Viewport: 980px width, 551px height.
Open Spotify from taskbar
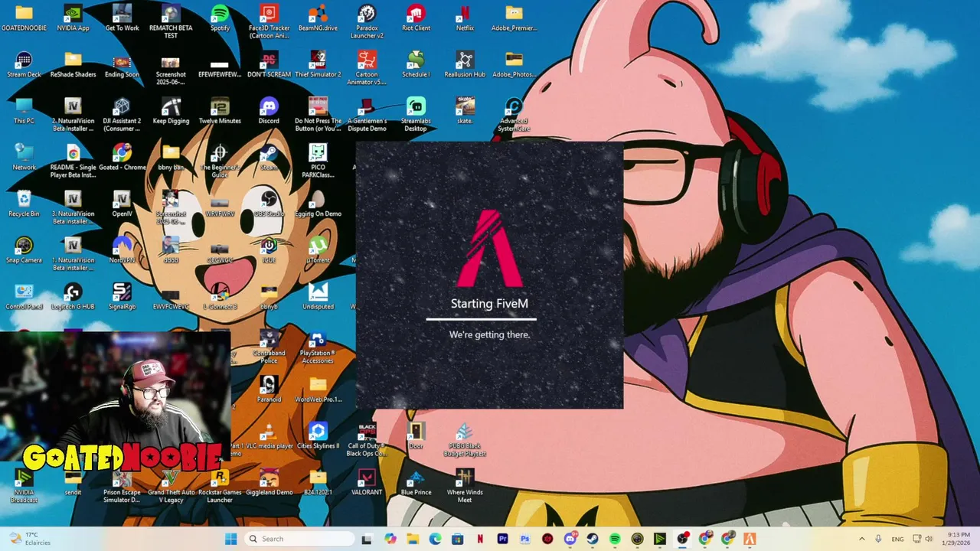point(615,539)
